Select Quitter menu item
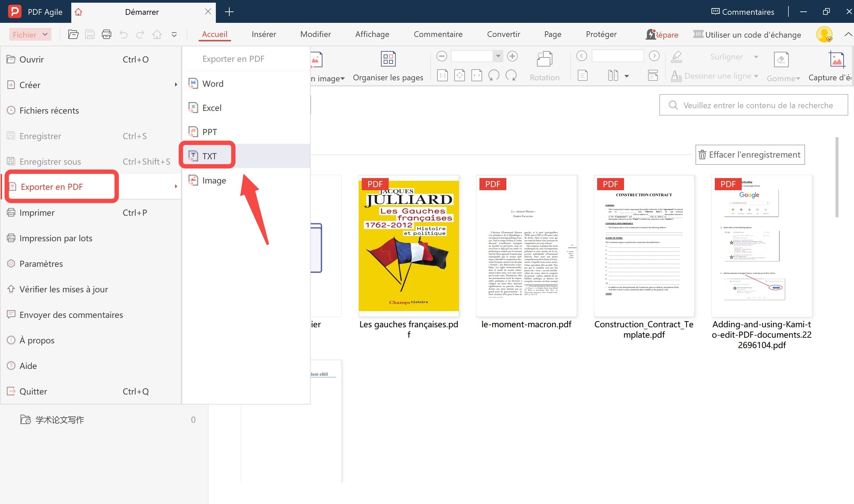The image size is (854, 504). click(x=91, y=391)
